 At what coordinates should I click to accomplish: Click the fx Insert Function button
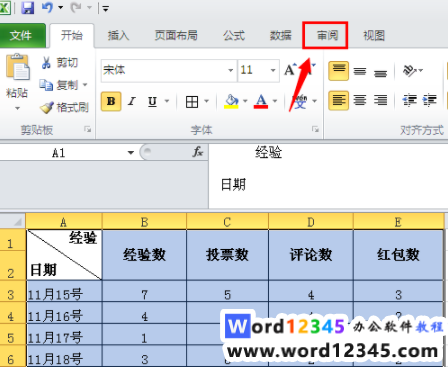pyautogui.click(x=197, y=152)
